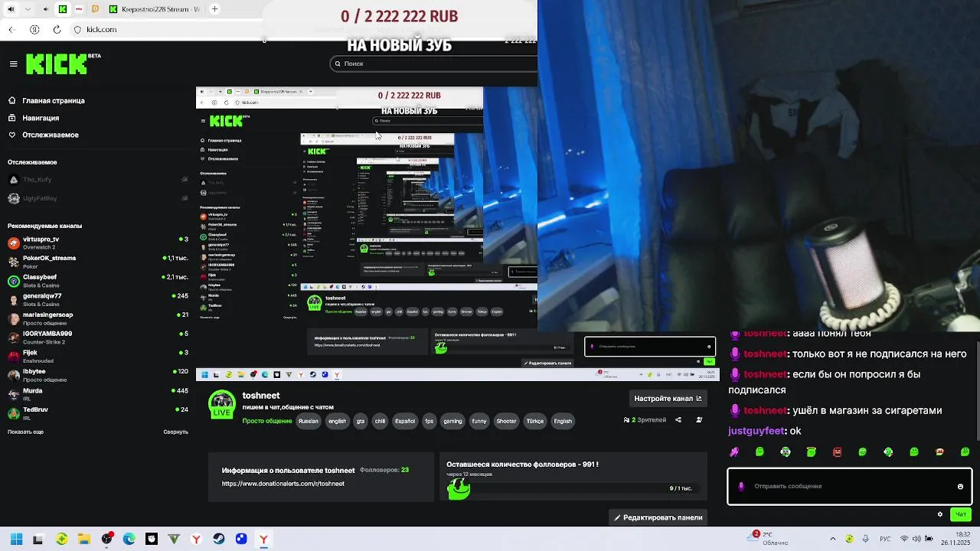
Task: Mute tab audio via speaker icon
Action: 45,9
